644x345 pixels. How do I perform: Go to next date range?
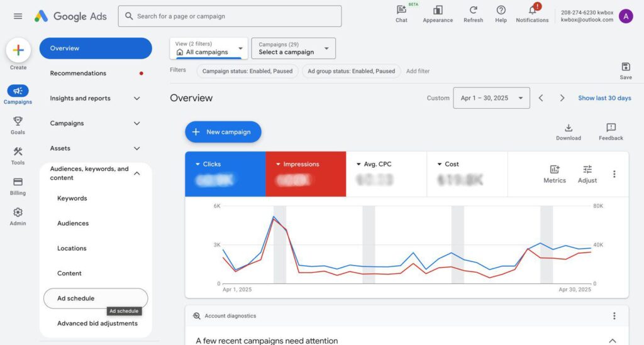[x=562, y=98]
